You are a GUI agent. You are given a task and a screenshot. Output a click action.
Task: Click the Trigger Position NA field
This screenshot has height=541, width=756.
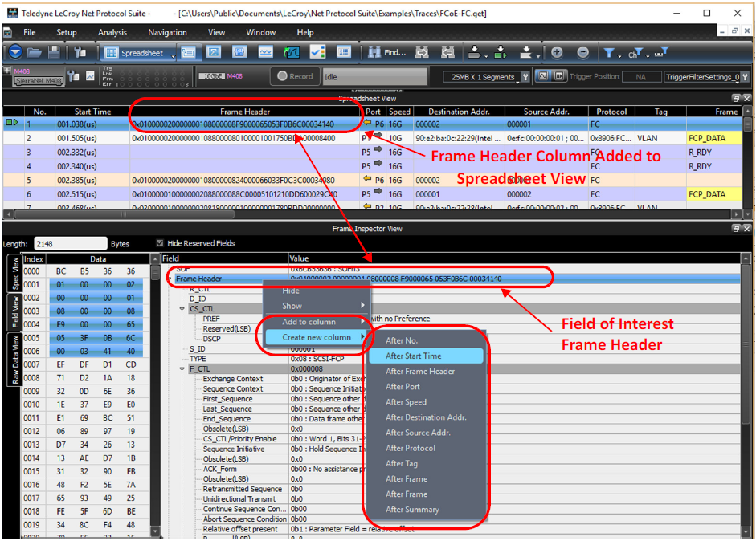point(641,77)
